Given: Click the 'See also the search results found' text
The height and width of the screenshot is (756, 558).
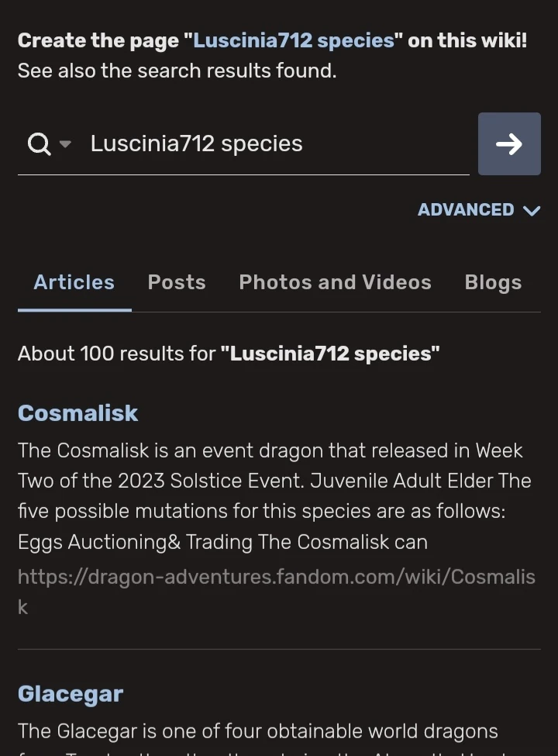Looking at the screenshot, I should tap(177, 71).
